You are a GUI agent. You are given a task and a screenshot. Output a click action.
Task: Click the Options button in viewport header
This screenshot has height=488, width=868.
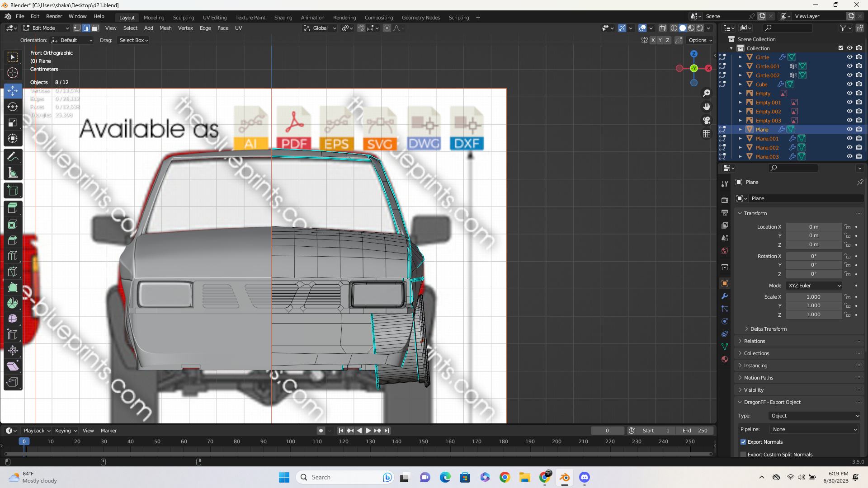700,40
